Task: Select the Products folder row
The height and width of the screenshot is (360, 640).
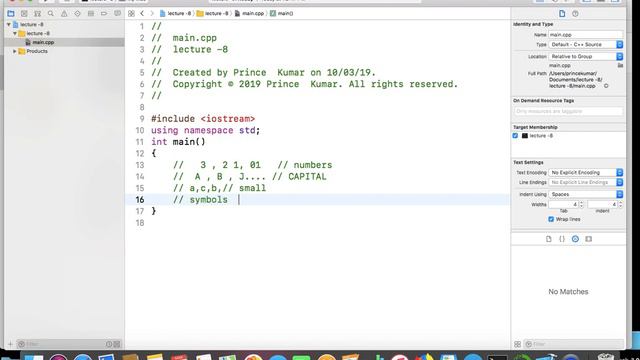Action: click(x=64, y=51)
